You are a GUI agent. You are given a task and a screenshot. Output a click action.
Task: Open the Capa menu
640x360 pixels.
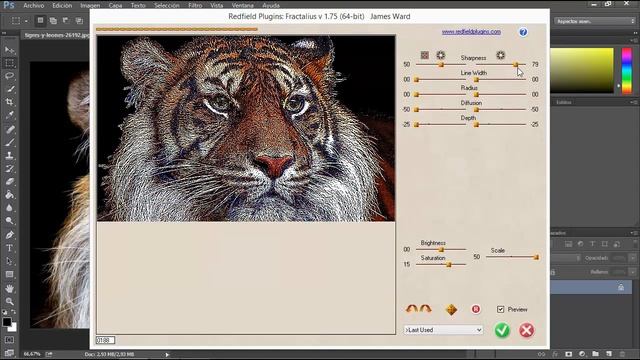point(116,5)
